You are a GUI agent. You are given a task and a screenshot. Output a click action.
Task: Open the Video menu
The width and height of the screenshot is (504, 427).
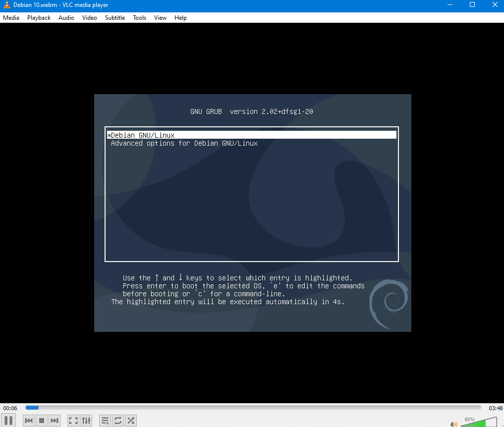click(x=90, y=18)
